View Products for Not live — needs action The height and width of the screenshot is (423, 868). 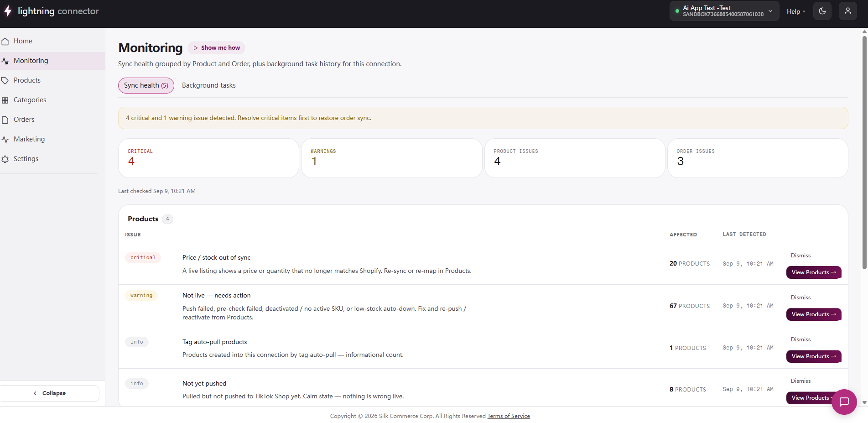tap(814, 314)
